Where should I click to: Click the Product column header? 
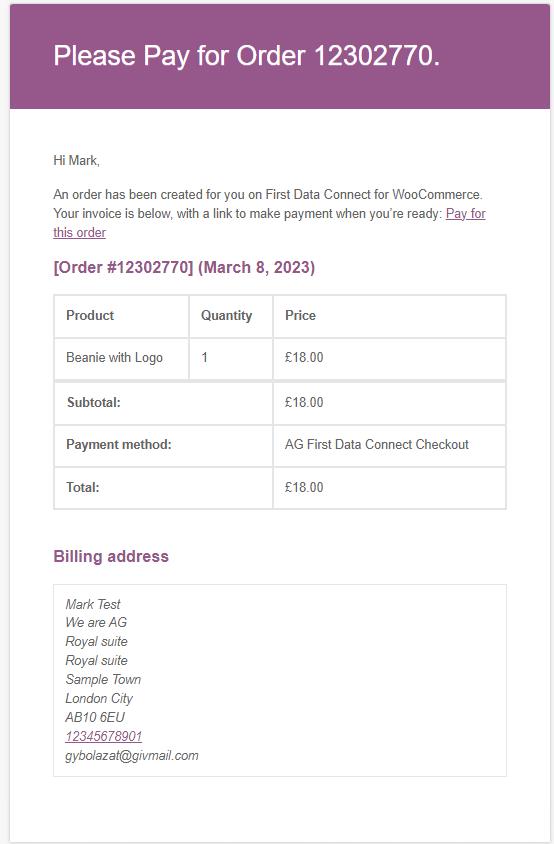pyautogui.click(x=122, y=316)
